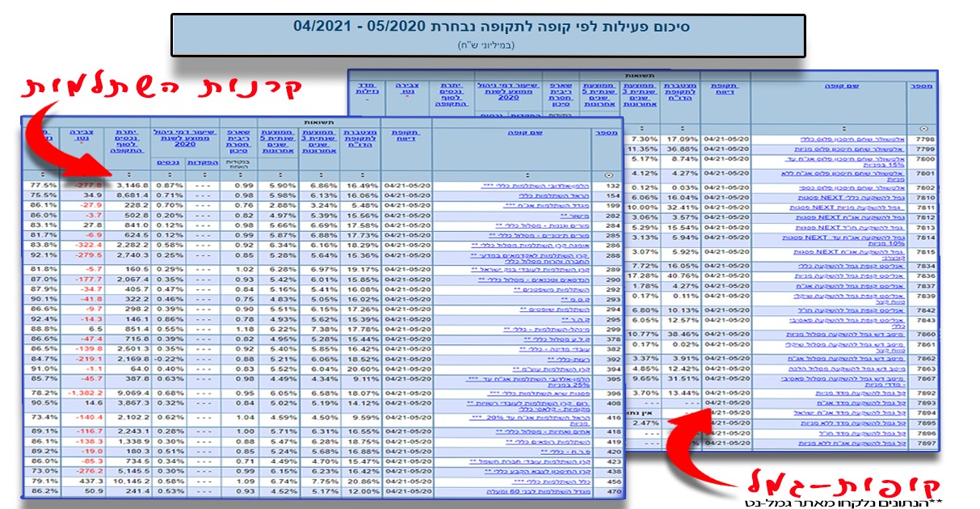Screen dimensions: 980x509
Task: Select liquidity value '92.1%' in fund 288 row
Action: 44,254
